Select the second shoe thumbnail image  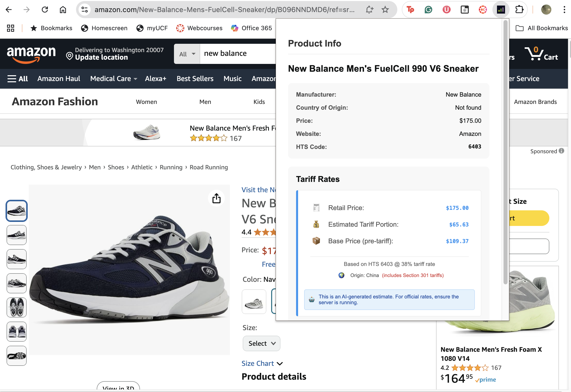[x=17, y=235]
